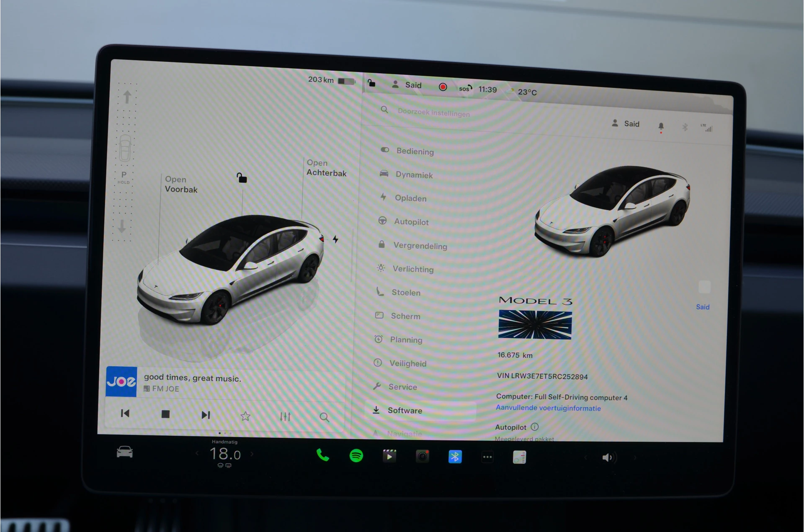This screenshot has width=804, height=532.
Task: Adjust the 18.0 cabin temperature control
Action: 224,454
